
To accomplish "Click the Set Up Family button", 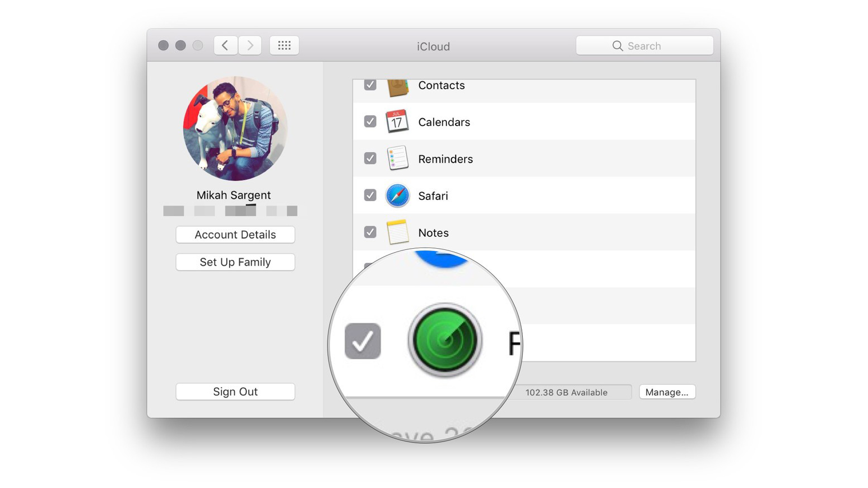I will [235, 262].
